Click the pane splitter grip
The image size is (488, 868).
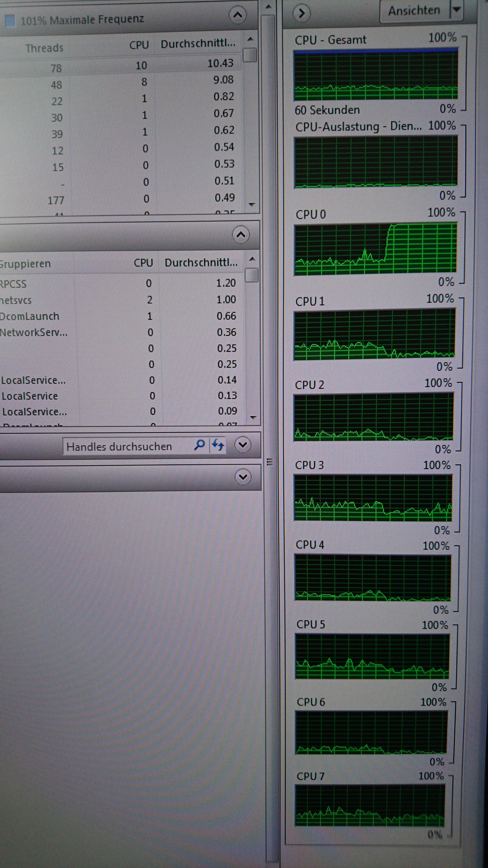269,462
